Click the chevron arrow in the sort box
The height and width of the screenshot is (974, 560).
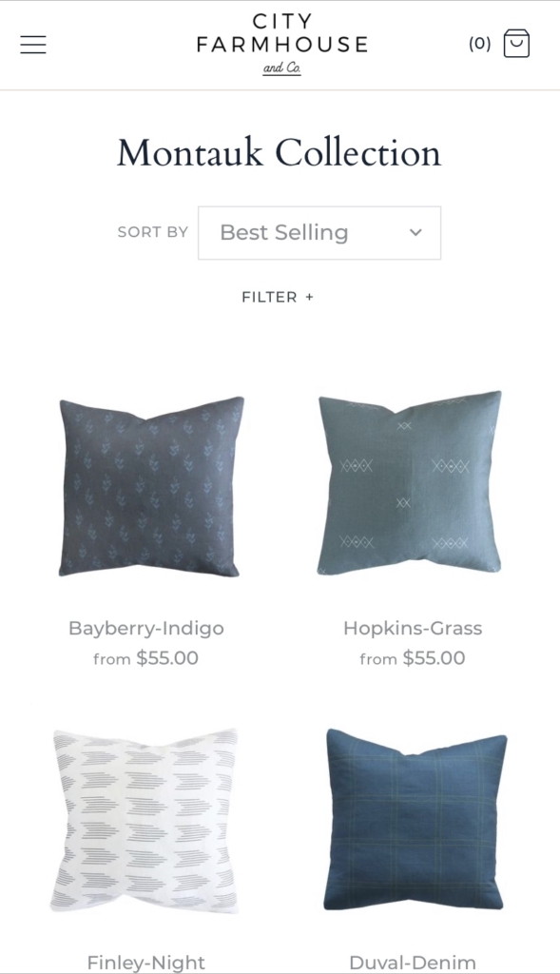[415, 233]
